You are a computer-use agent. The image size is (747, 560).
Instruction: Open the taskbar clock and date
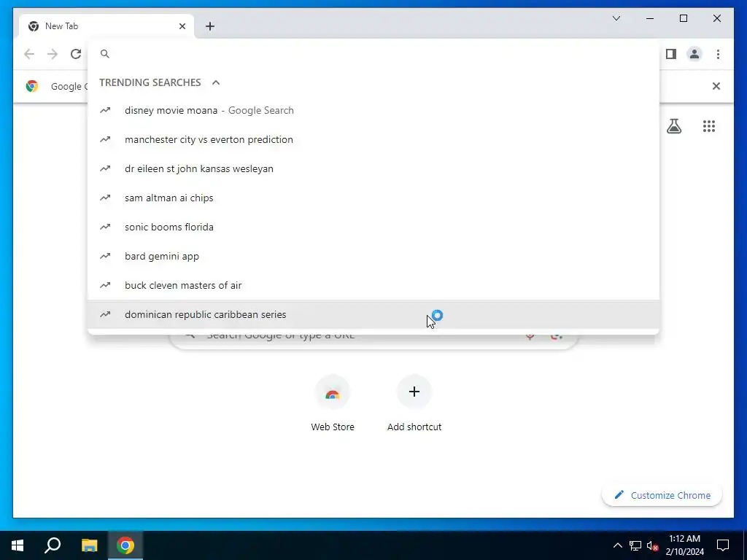pos(684,545)
